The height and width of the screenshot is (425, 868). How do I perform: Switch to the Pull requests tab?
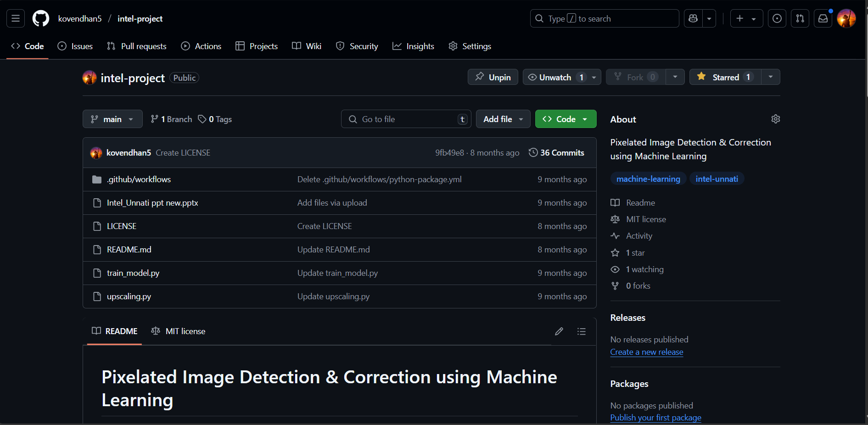[137, 46]
